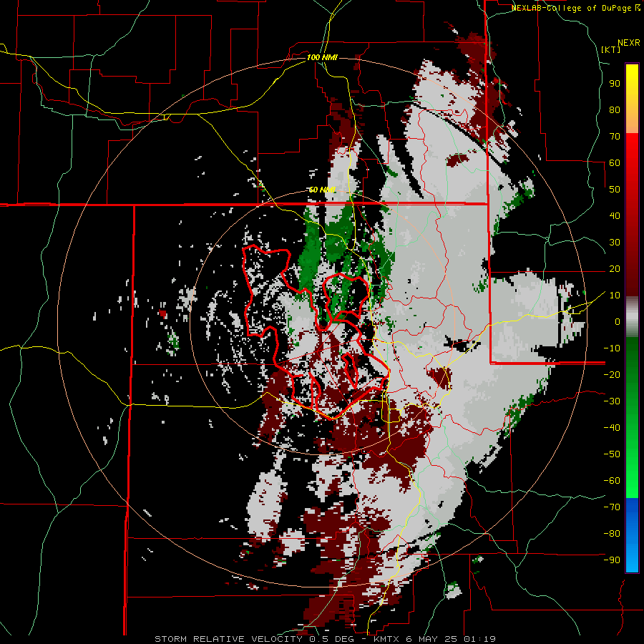The image size is (644, 644).
Task: Select the -70 scale value
Action: tap(612, 507)
